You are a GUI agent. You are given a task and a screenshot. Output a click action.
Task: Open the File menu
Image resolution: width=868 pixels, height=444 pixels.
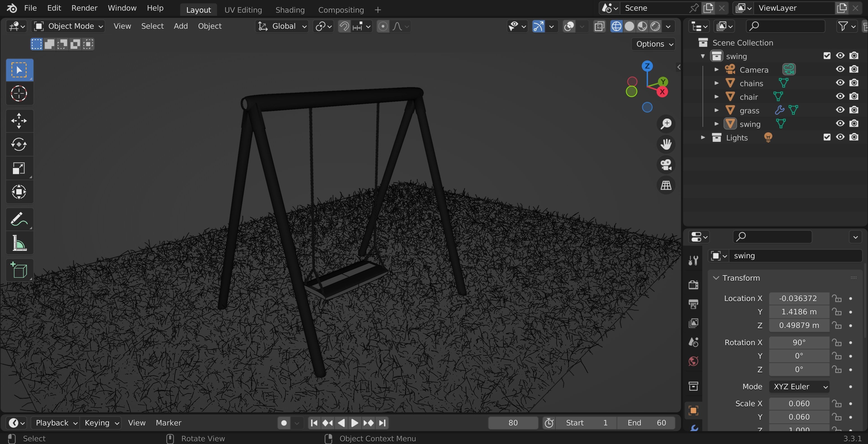(x=30, y=8)
